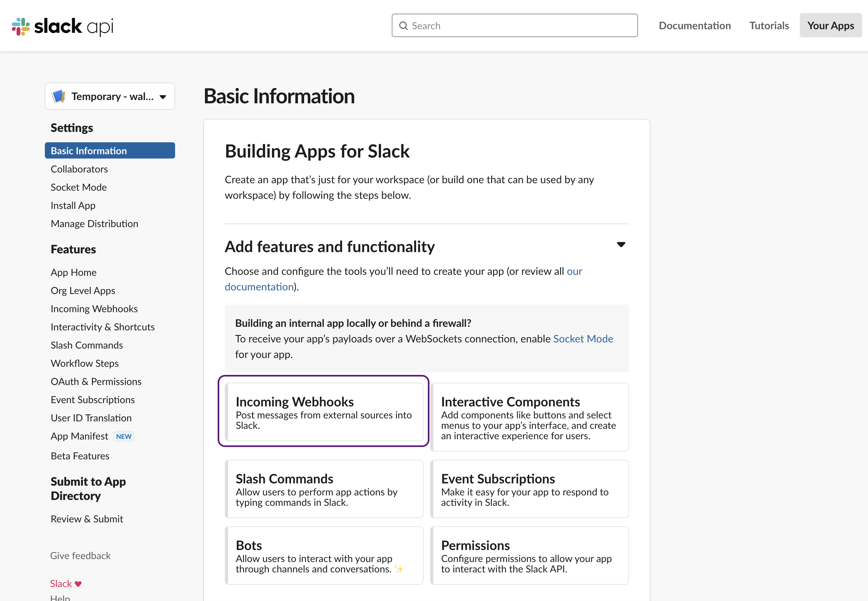Open Documentation in the top navigation

coord(695,26)
